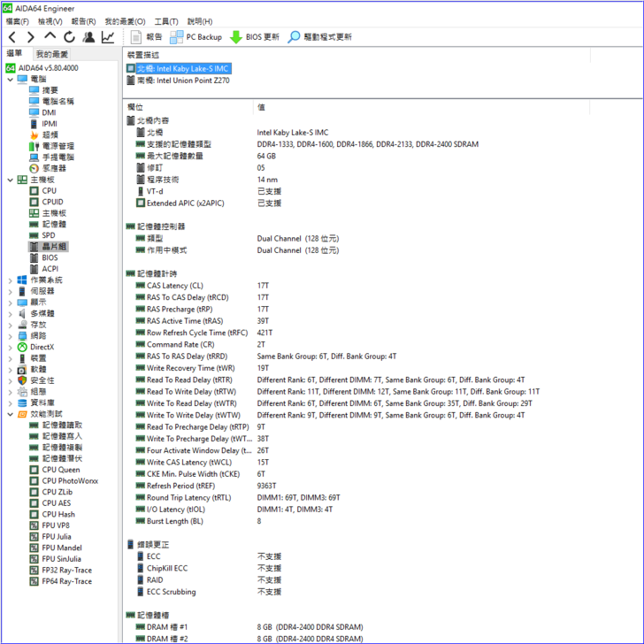
Task: Expand the 安全性 security tree node
Action: click(11, 381)
